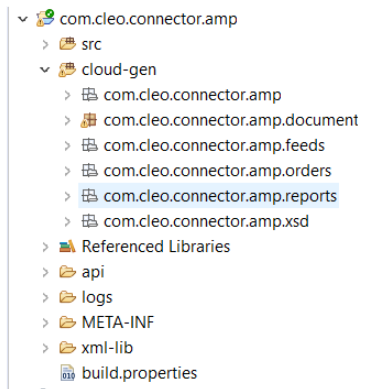Expand the Referenced Libraries arrow

(x=46, y=247)
